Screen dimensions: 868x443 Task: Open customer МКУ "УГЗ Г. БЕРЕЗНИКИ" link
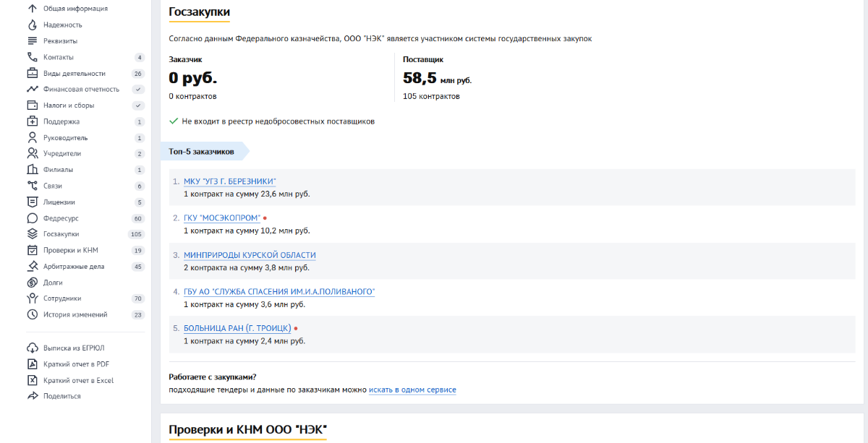point(229,181)
